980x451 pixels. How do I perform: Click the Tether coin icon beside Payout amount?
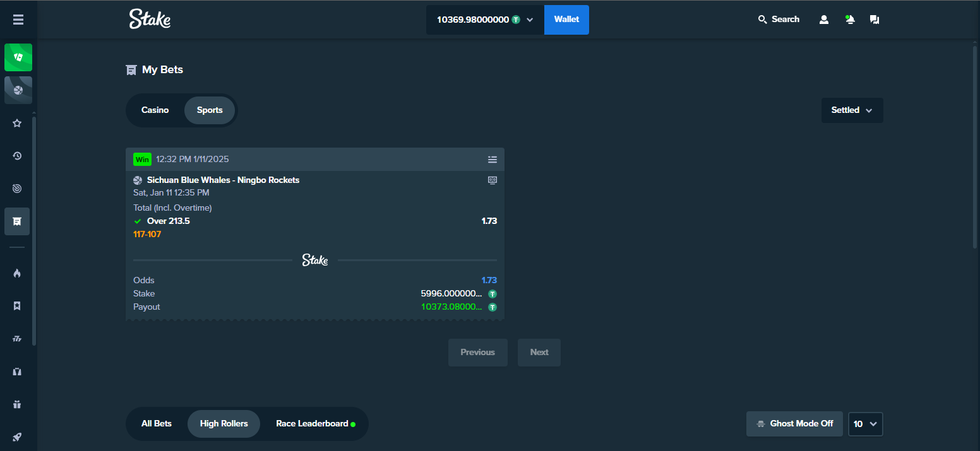tap(493, 307)
